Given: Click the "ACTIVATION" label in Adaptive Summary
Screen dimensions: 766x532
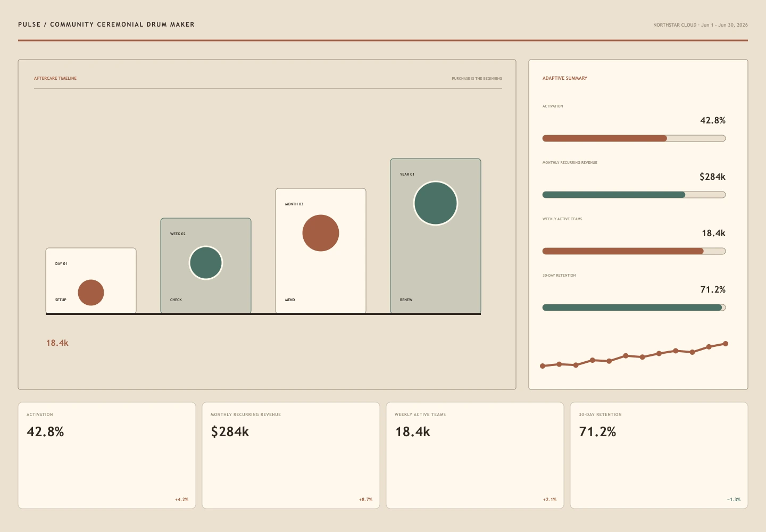Looking at the screenshot, I should [553, 106].
